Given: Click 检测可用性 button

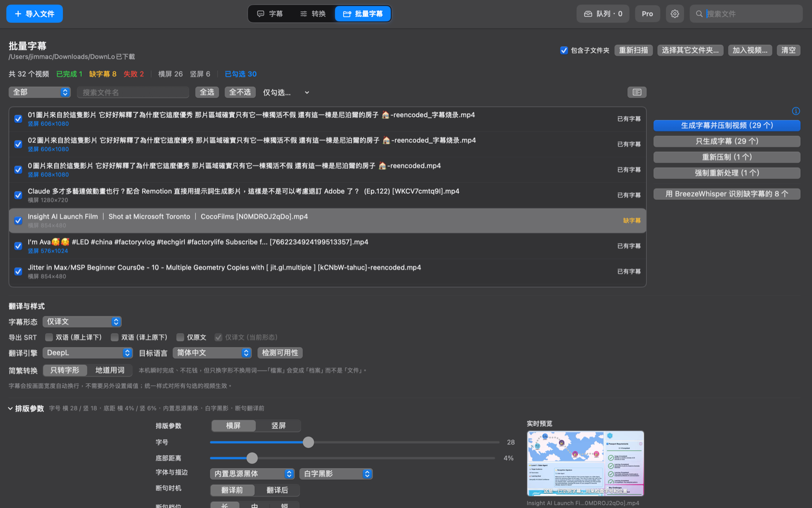Looking at the screenshot, I should click(x=280, y=353).
